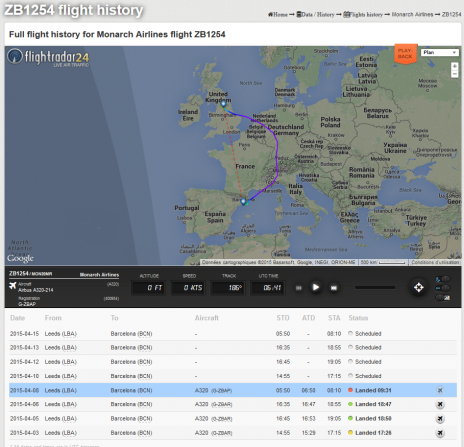464x447 pixels.
Task: Select the Scheduled radio for 2015-04-15
Action: pyautogui.click(x=350, y=333)
